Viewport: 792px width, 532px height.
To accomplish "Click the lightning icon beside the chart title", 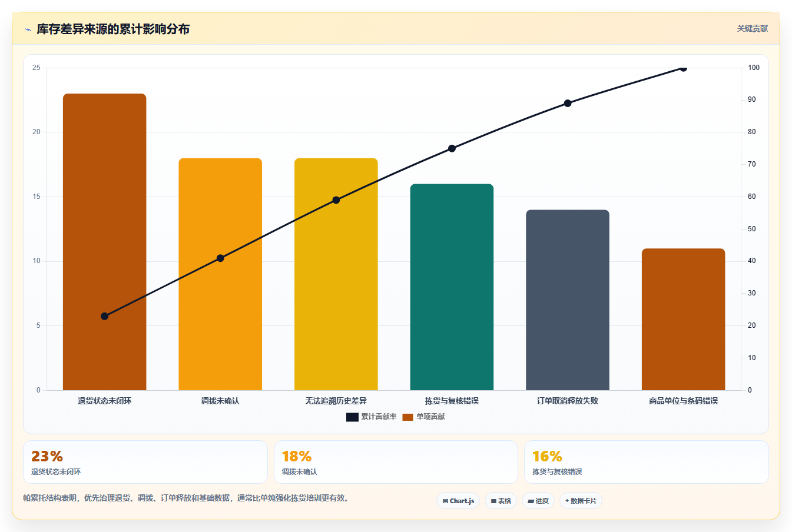I will pyautogui.click(x=28, y=29).
